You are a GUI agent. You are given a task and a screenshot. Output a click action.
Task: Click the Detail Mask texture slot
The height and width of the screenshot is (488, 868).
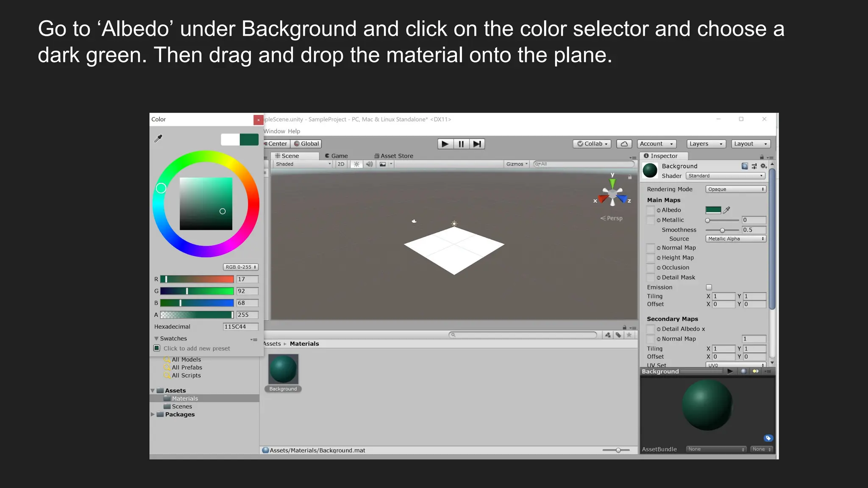[x=651, y=277]
